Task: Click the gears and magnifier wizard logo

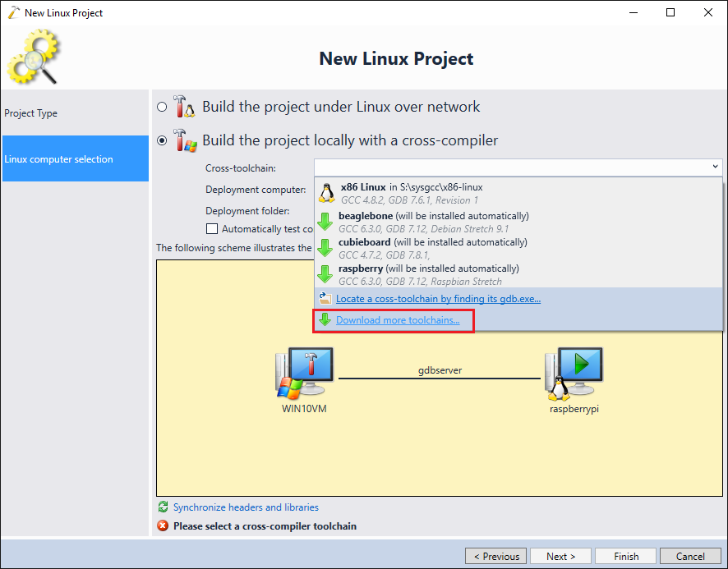Action: 34,57
